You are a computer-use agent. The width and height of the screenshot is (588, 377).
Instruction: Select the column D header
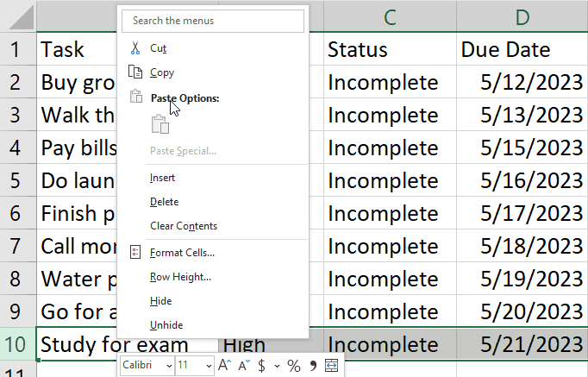(x=522, y=16)
